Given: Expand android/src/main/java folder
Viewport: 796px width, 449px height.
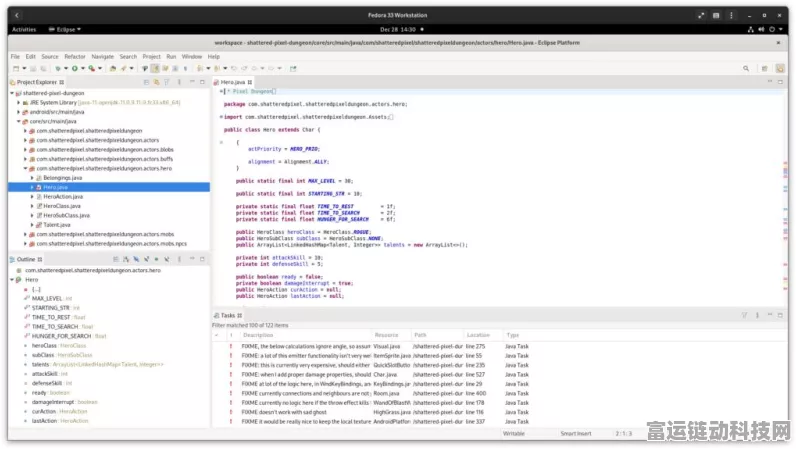Looking at the screenshot, I should coord(19,112).
